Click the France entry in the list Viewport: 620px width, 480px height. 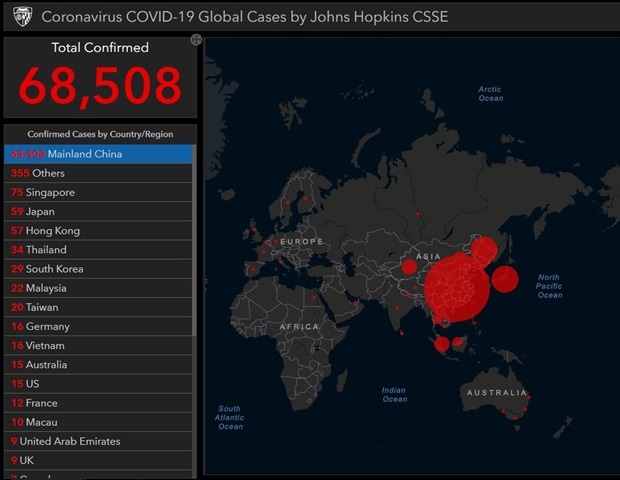98,403
